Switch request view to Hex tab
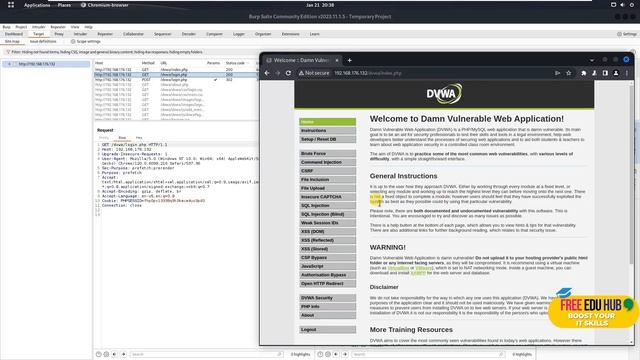 (x=139, y=138)
